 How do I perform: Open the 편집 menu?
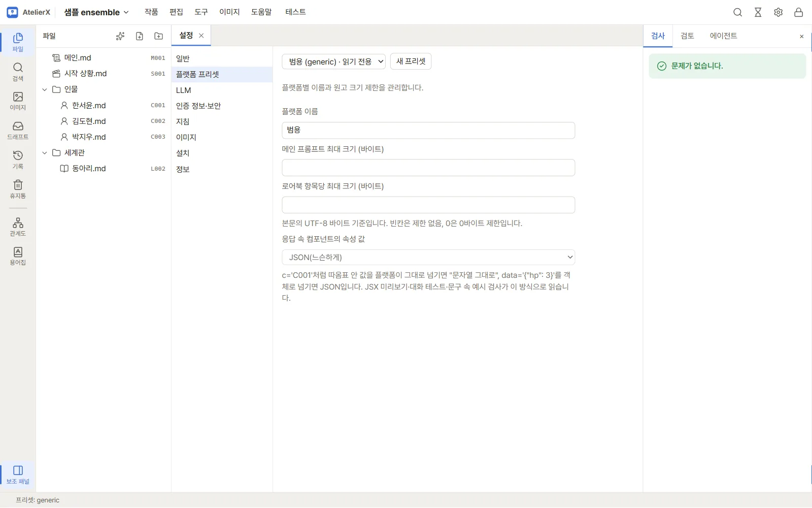coord(176,12)
